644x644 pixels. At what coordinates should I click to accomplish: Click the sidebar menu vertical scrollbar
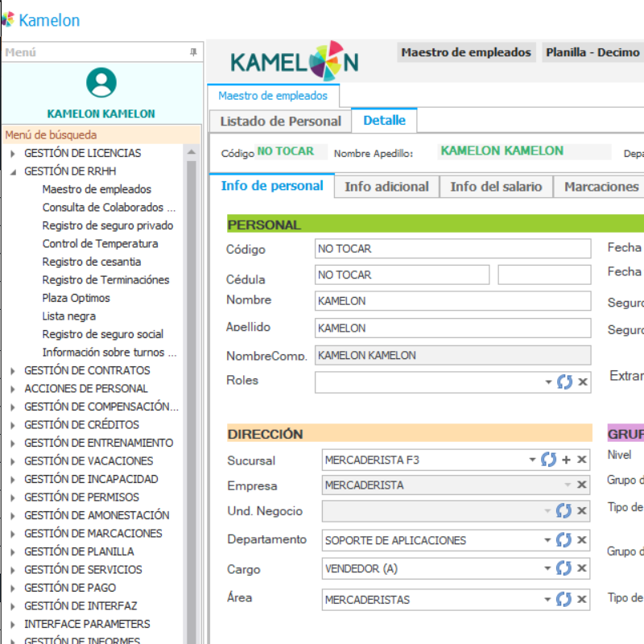pyautogui.click(x=192, y=402)
